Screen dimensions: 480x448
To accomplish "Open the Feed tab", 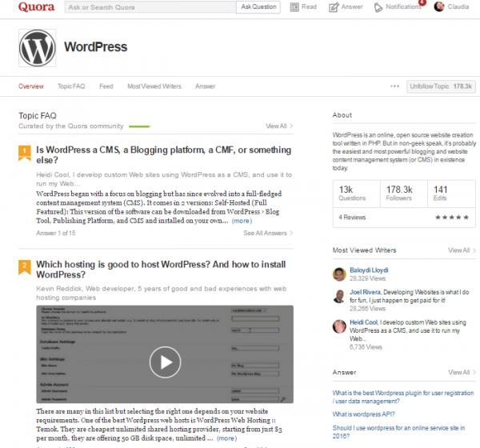I will coord(106,86).
